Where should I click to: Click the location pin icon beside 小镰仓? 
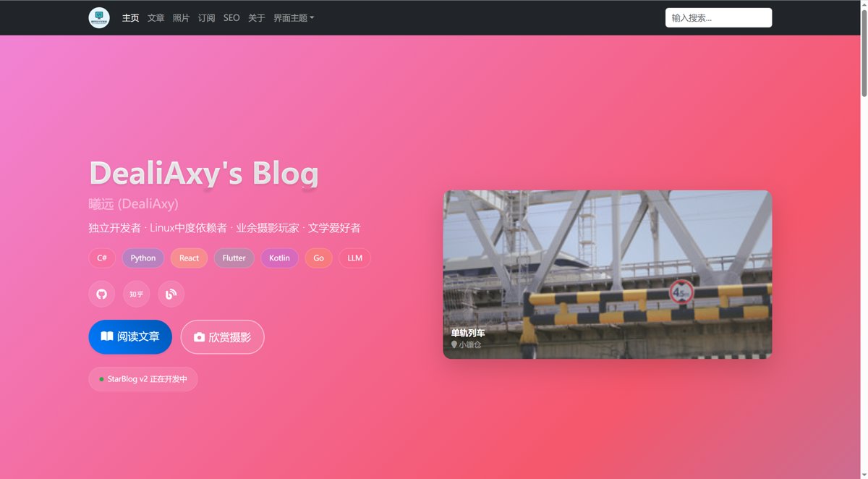click(454, 344)
